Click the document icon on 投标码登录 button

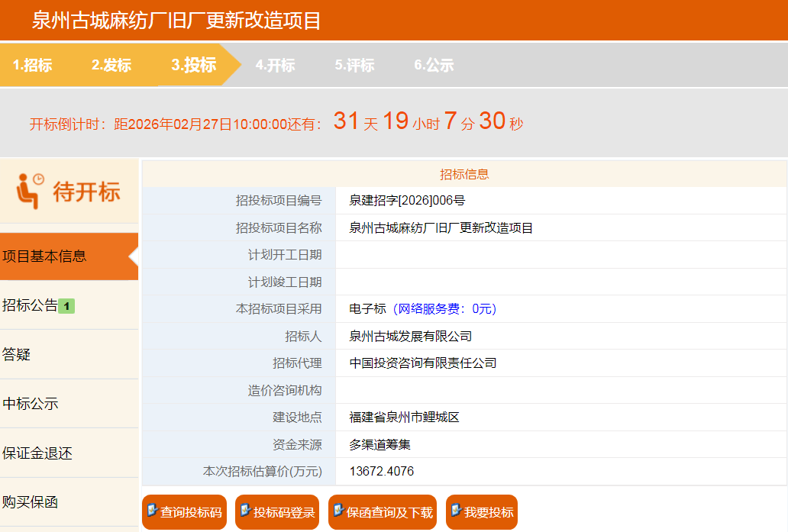pos(245,511)
